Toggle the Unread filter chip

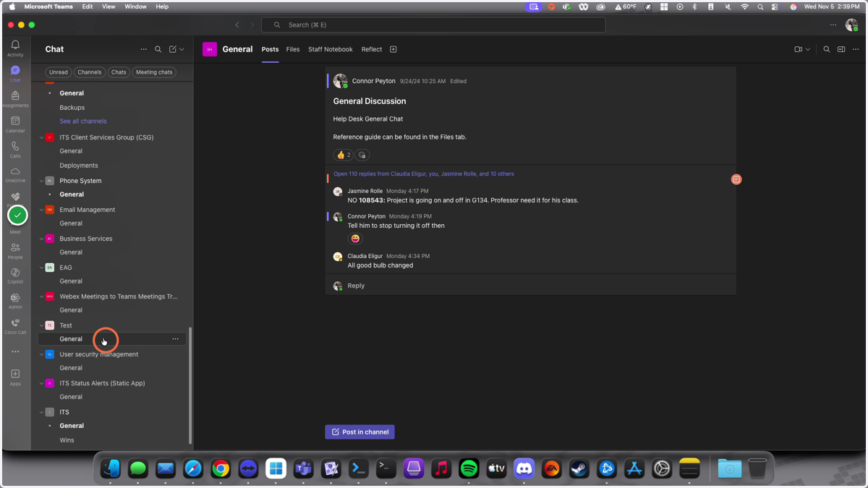(59, 72)
